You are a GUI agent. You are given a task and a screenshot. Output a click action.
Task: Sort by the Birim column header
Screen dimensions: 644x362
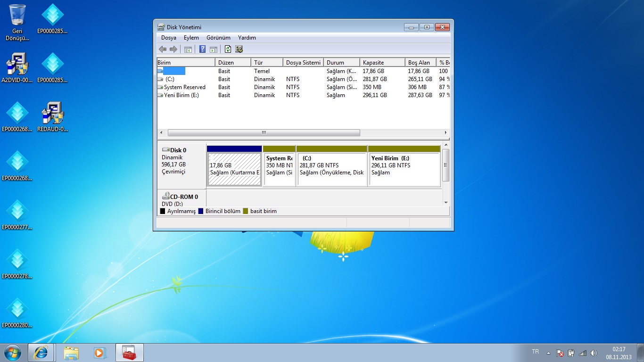(186, 62)
